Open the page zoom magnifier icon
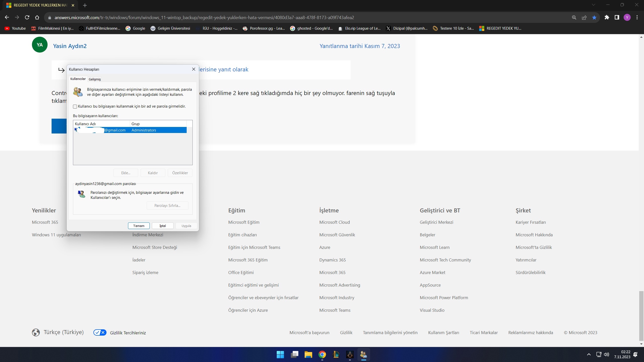644x362 pixels. pos(574,17)
